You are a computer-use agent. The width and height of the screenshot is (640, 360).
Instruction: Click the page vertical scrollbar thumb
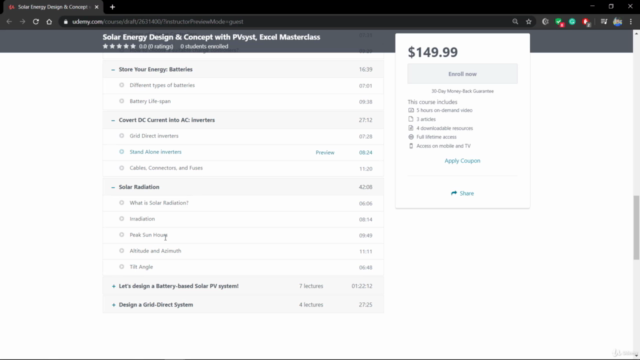click(636, 227)
